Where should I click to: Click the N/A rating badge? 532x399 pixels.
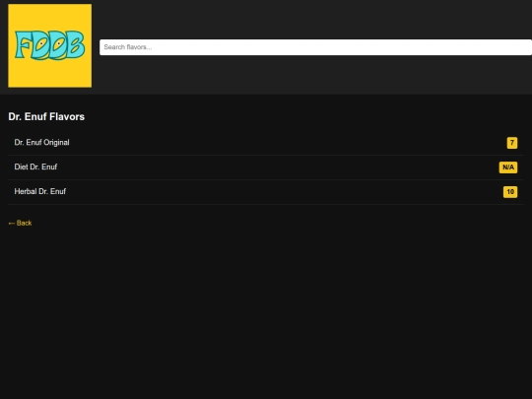(x=508, y=167)
